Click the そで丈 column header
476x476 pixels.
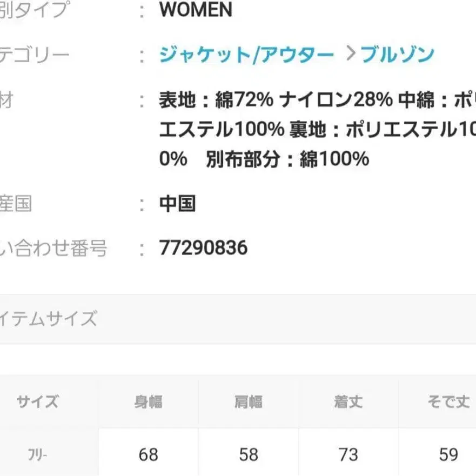[x=448, y=401]
